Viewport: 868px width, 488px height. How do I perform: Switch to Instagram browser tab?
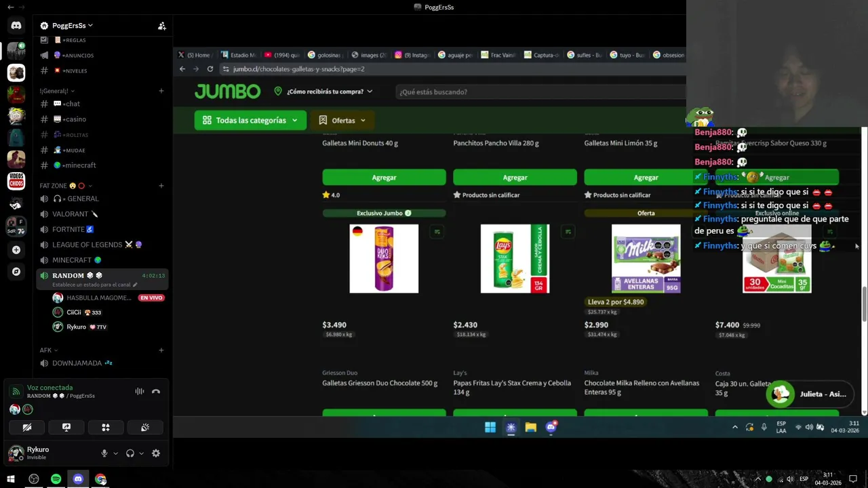[412, 55]
